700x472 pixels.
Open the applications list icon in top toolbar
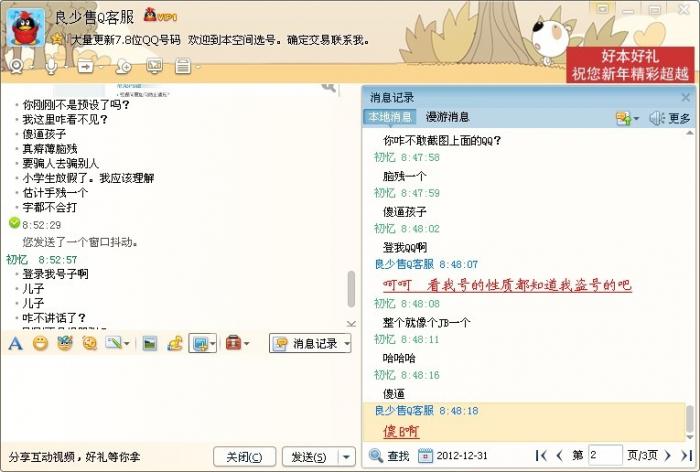tap(183, 67)
